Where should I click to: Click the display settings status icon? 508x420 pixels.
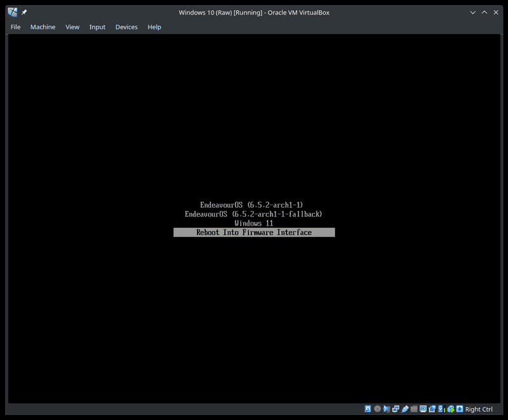tap(423, 409)
